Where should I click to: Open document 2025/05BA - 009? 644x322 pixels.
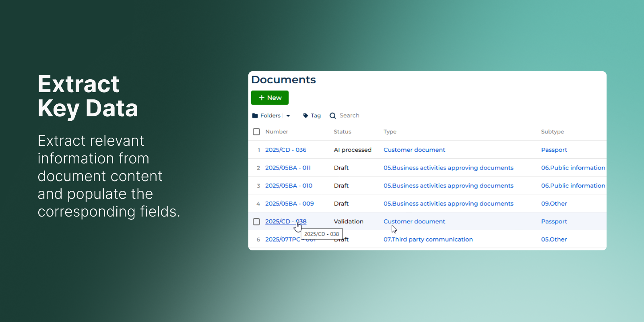tap(289, 204)
